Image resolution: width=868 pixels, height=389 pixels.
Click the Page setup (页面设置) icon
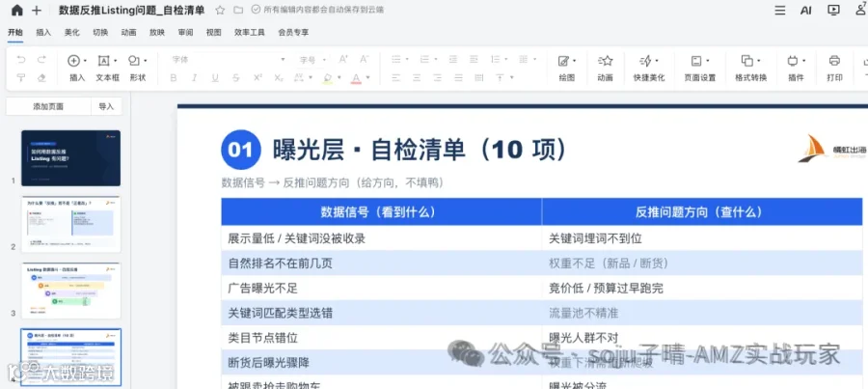click(x=696, y=61)
